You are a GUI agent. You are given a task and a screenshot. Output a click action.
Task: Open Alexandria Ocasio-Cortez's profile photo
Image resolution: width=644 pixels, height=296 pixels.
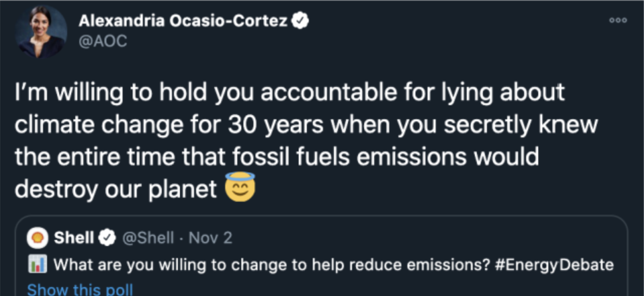tap(41, 31)
